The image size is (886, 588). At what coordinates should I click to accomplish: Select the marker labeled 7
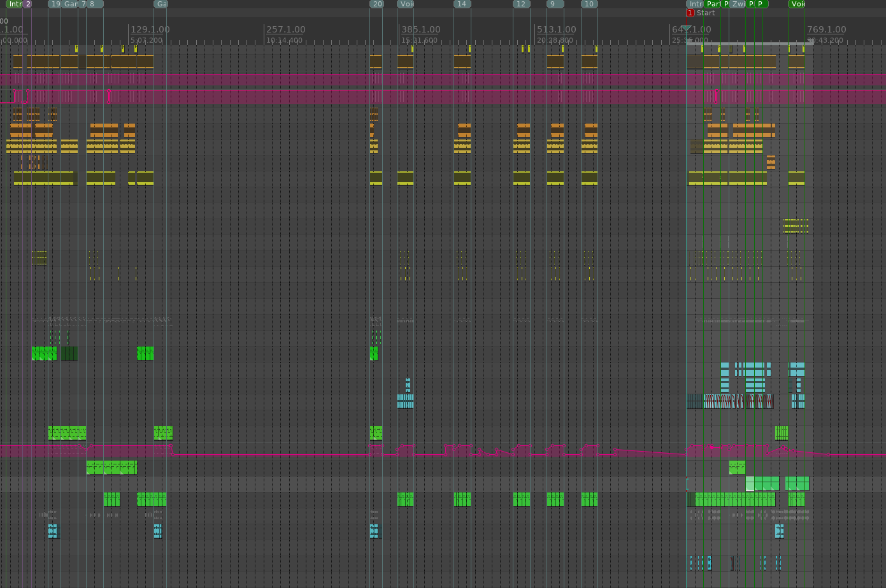pyautogui.click(x=83, y=4)
